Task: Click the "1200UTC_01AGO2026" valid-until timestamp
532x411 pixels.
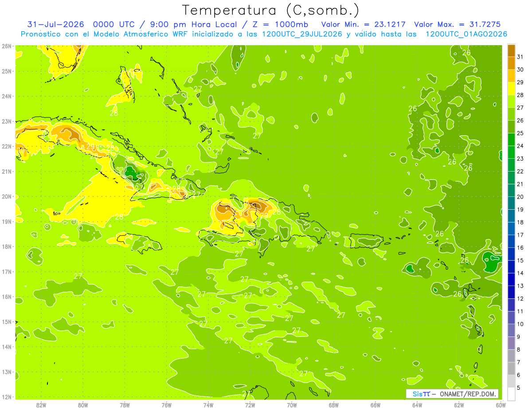Action: pos(466,34)
